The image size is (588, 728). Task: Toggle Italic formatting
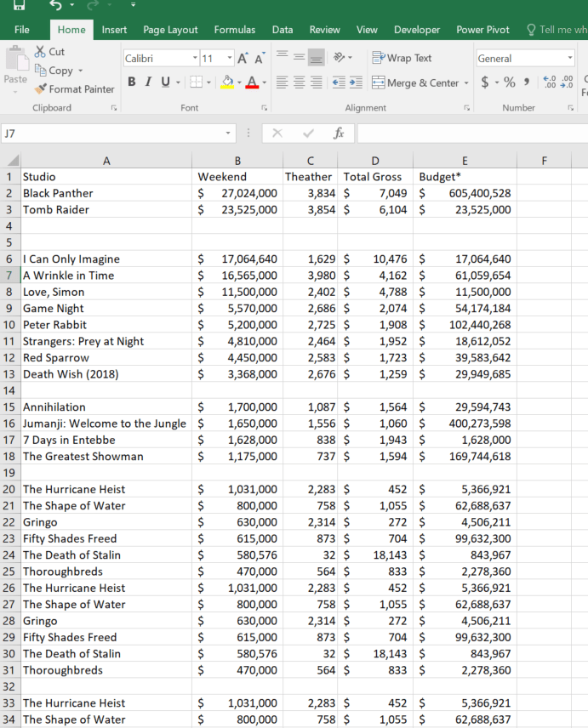(x=148, y=82)
